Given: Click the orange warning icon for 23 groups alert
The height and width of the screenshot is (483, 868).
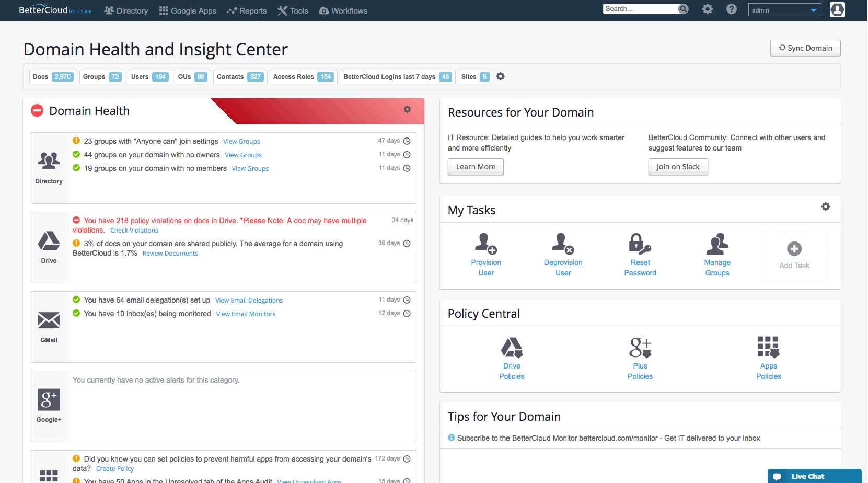Looking at the screenshot, I should point(76,141).
